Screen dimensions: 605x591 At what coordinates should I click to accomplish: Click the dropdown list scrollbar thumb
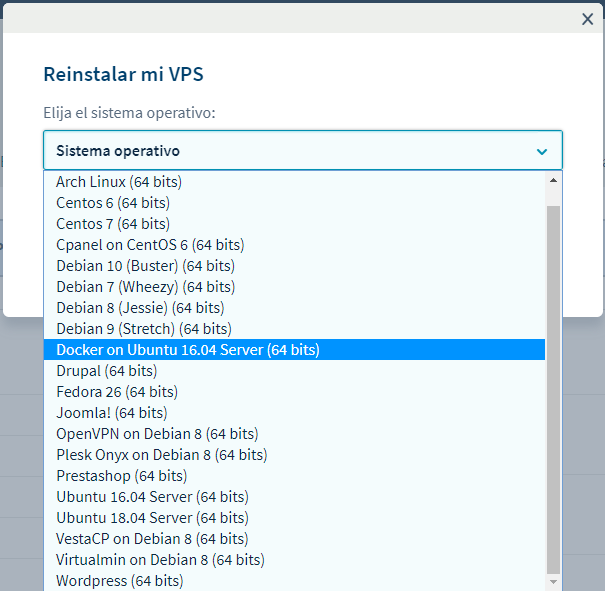pos(553,390)
